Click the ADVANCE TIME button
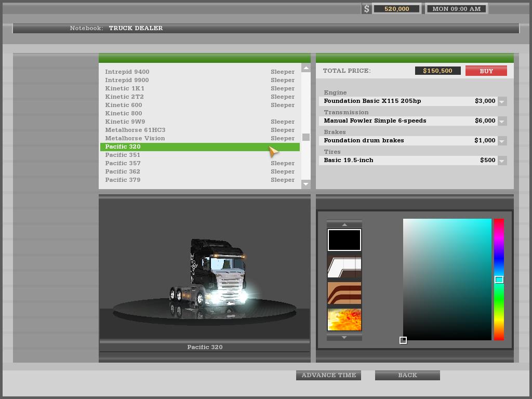Screen dimensions: 532x399 [328, 375]
